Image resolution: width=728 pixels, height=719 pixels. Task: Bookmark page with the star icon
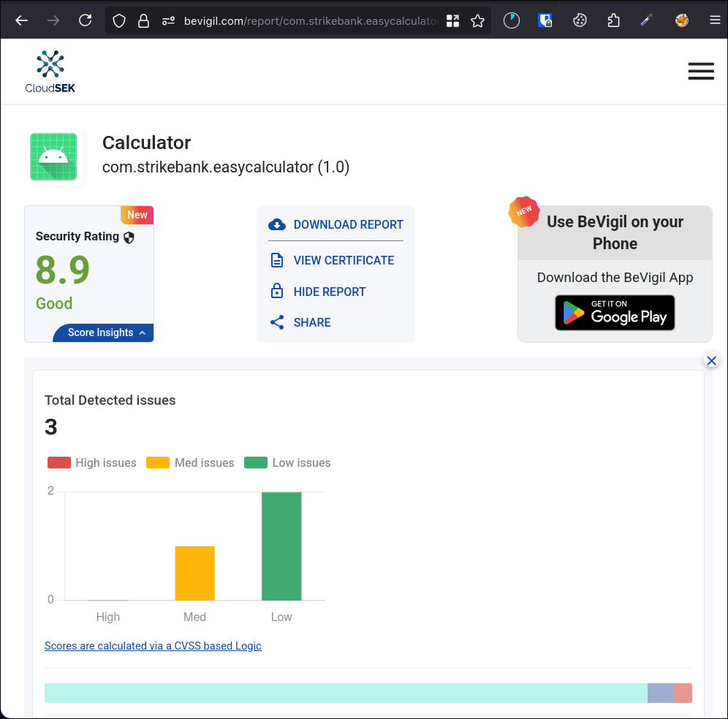477,21
